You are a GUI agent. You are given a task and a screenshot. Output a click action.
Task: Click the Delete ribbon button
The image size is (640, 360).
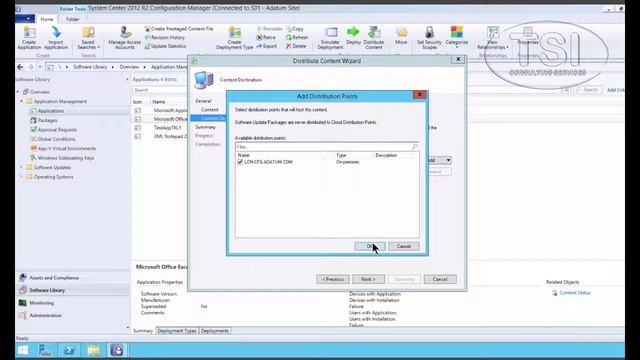point(296,46)
